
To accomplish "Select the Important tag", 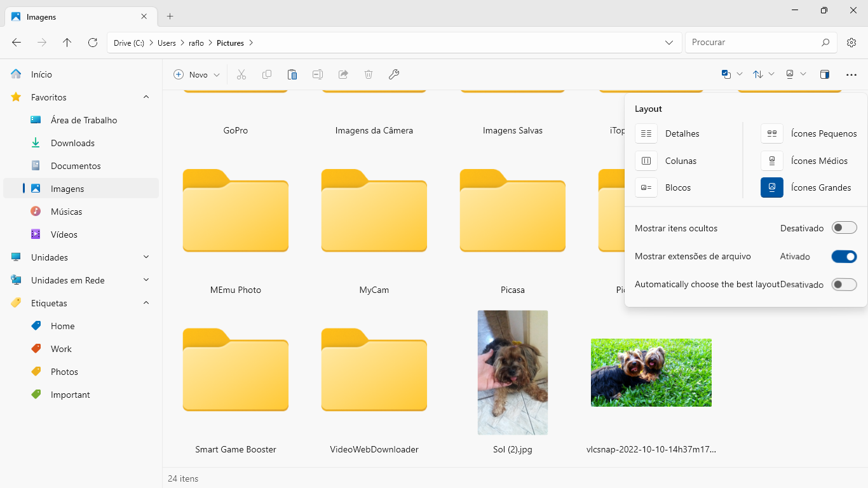I will click(81, 395).
